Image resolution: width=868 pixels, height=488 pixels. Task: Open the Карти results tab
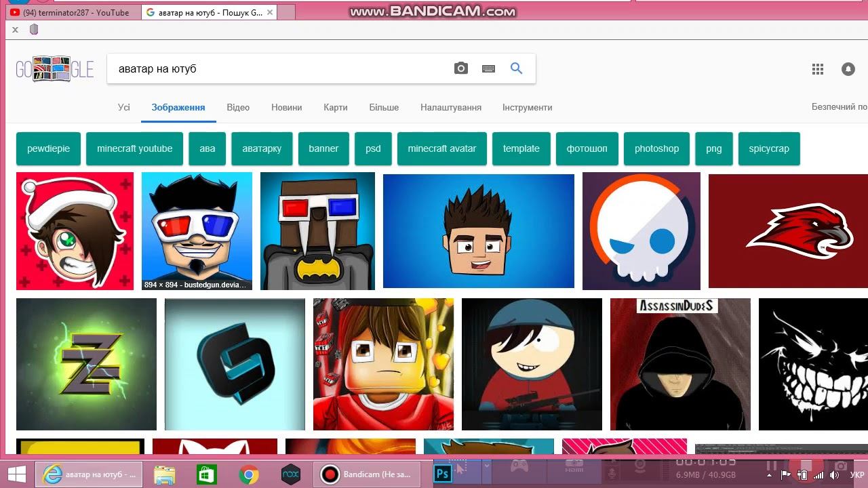point(336,107)
